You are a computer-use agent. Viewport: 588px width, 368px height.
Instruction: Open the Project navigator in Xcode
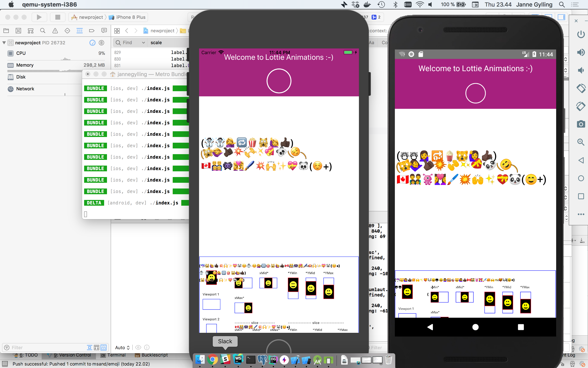(x=6, y=31)
